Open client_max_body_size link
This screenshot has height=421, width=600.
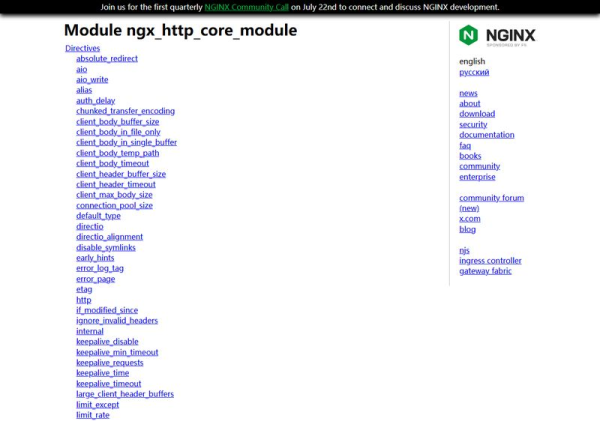coord(114,195)
